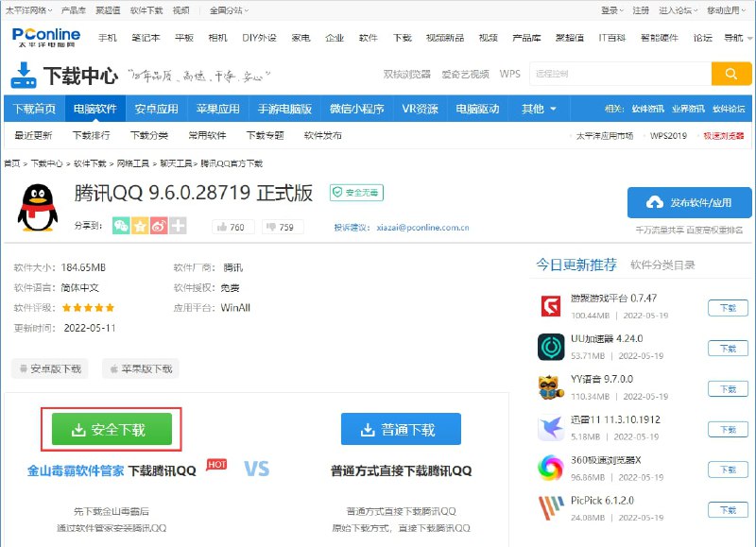Open more share options plus icon
Screen dimensions: 756x547
click(x=178, y=226)
